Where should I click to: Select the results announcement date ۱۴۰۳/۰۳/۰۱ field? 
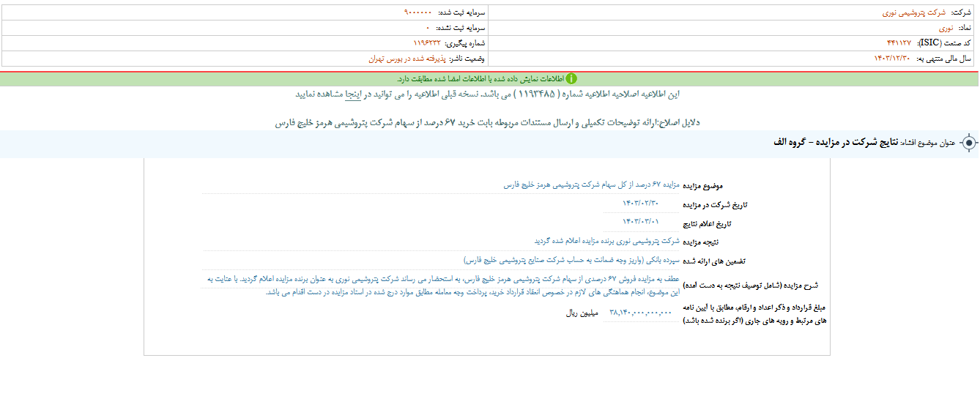tap(641, 222)
